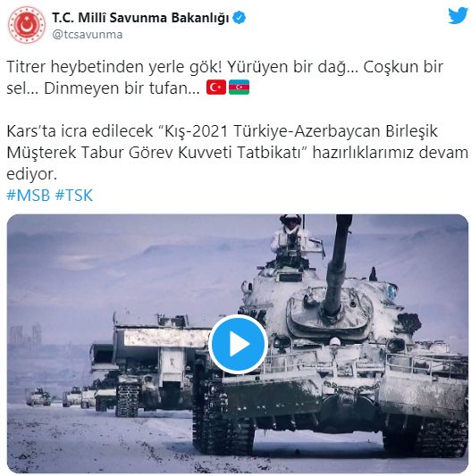Click the distant convoy vehicles at left
Viewport: 471px width, 476px height.
pyautogui.click(x=61, y=397)
